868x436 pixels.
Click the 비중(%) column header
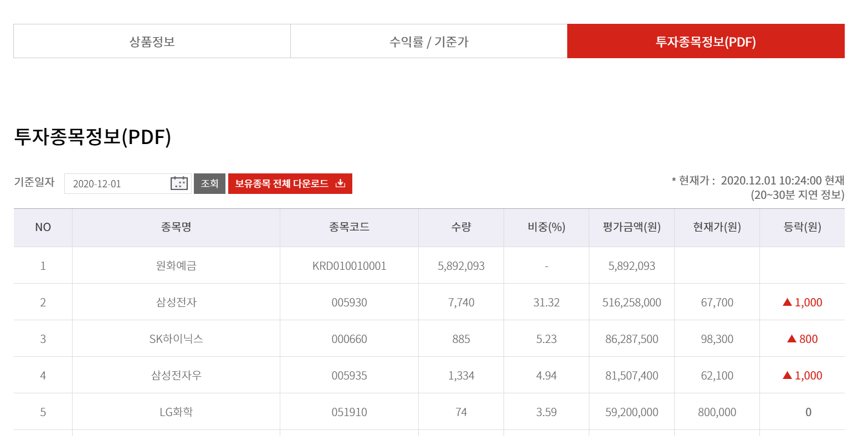[x=546, y=227]
